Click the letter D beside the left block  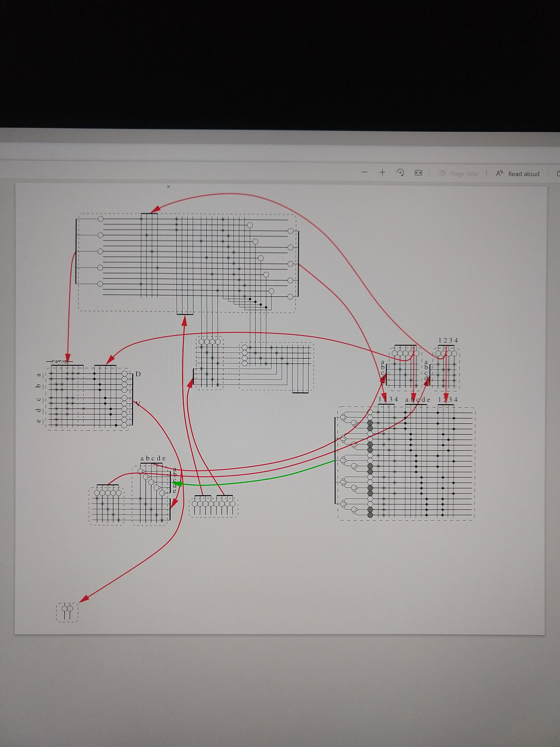138,374
